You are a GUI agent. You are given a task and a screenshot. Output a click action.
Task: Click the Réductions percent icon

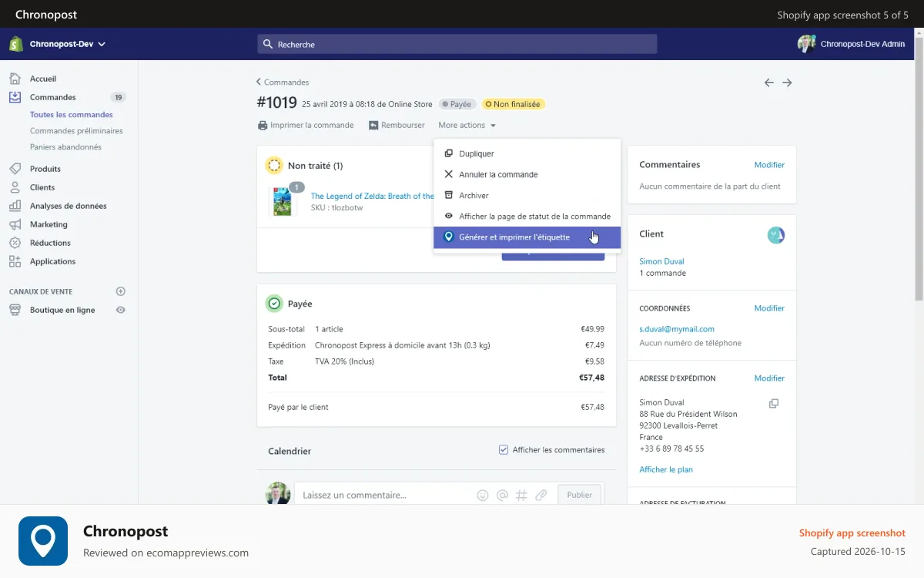pos(15,243)
